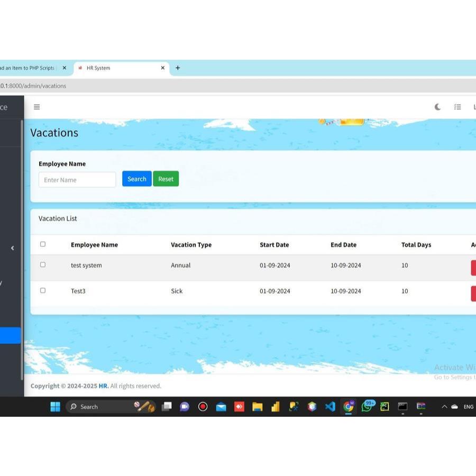This screenshot has height=476, width=476.
Task: Launch File Explorer from the taskbar
Action: pos(258,407)
